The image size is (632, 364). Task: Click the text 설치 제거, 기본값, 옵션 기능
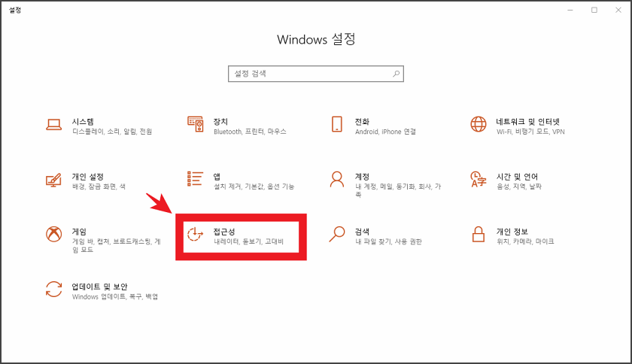pos(254,187)
